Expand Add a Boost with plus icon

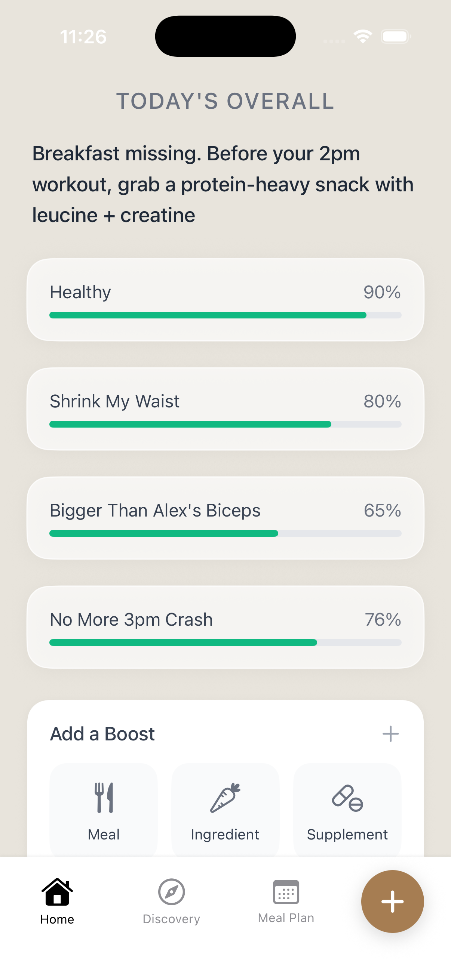(390, 734)
